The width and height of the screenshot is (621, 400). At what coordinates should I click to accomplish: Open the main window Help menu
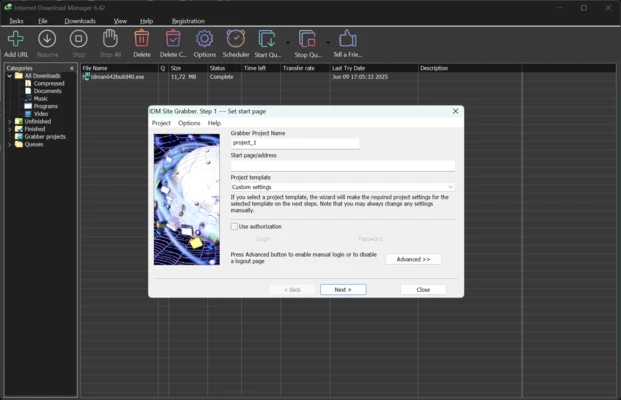[x=147, y=21]
